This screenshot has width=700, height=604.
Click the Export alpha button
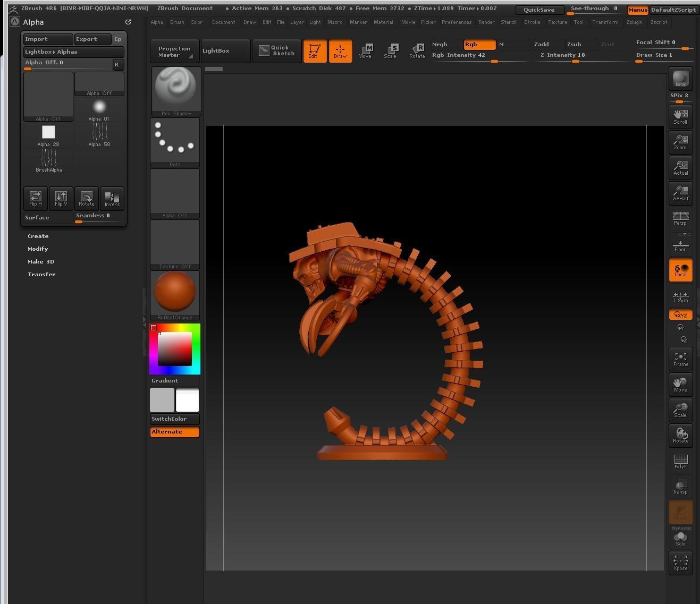(93, 39)
